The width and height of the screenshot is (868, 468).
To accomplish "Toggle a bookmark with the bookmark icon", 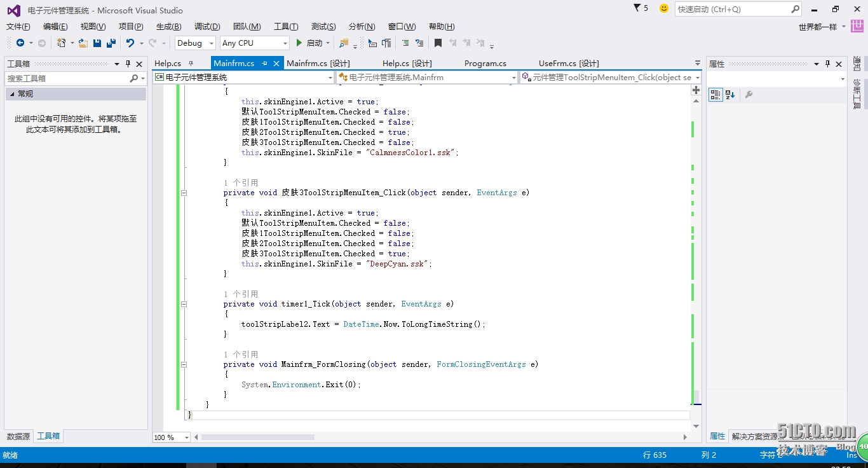I will click(x=438, y=43).
